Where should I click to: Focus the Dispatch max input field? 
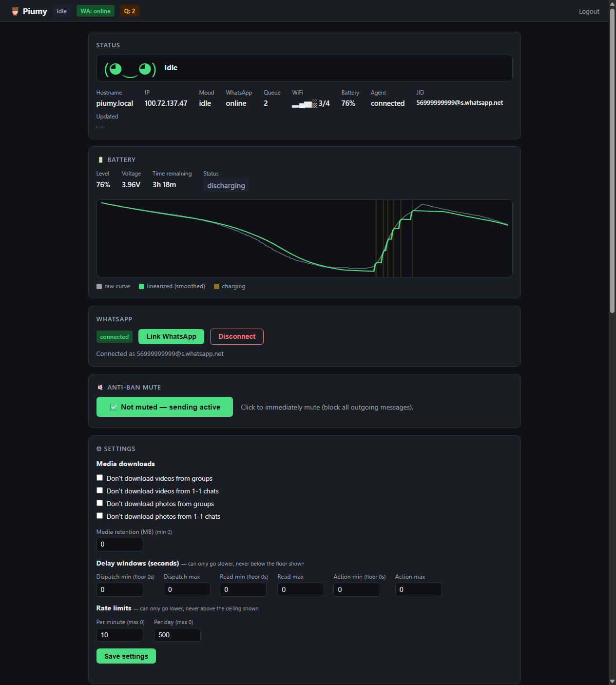(187, 589)
